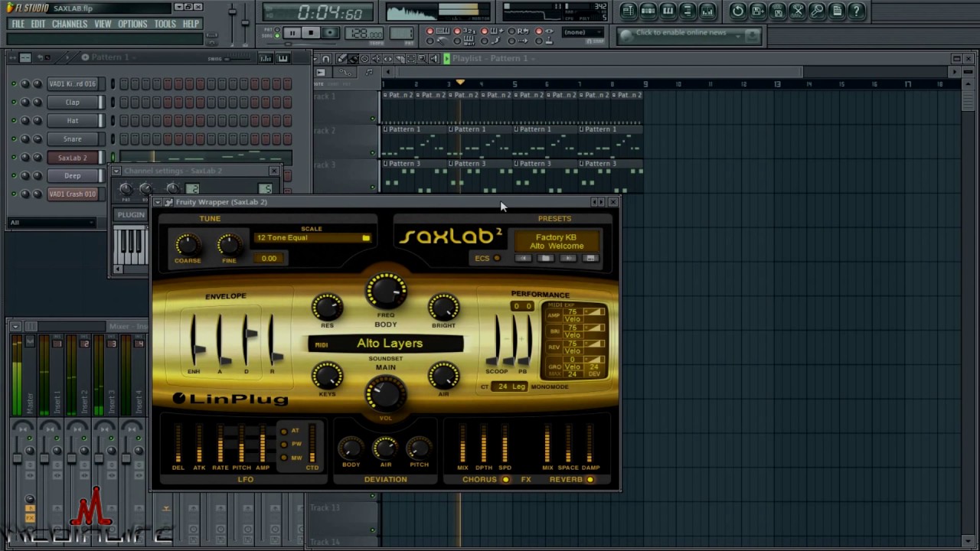Viewport: 980px width, 551px height.
Task: Go to previous SaxLab preset
Action: [x=523, y=259]
